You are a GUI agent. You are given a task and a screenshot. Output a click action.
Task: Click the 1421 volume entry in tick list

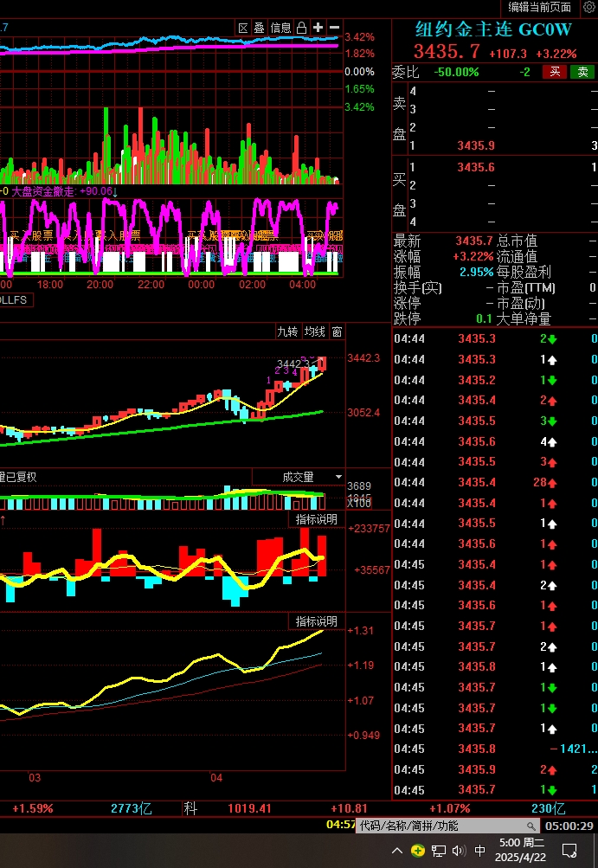pos(577,749)
